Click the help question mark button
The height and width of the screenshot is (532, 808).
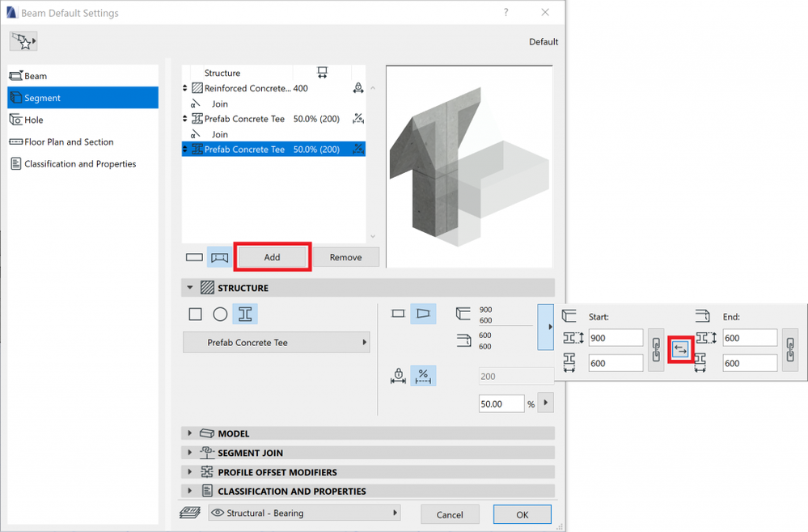pyautogui.click(x=506, y=12)
